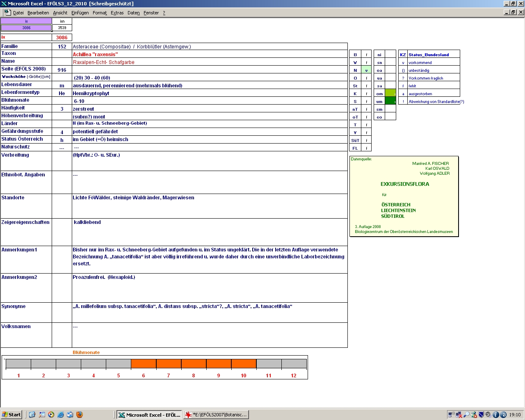Click the orange bar for month 6

coord(144,363)
